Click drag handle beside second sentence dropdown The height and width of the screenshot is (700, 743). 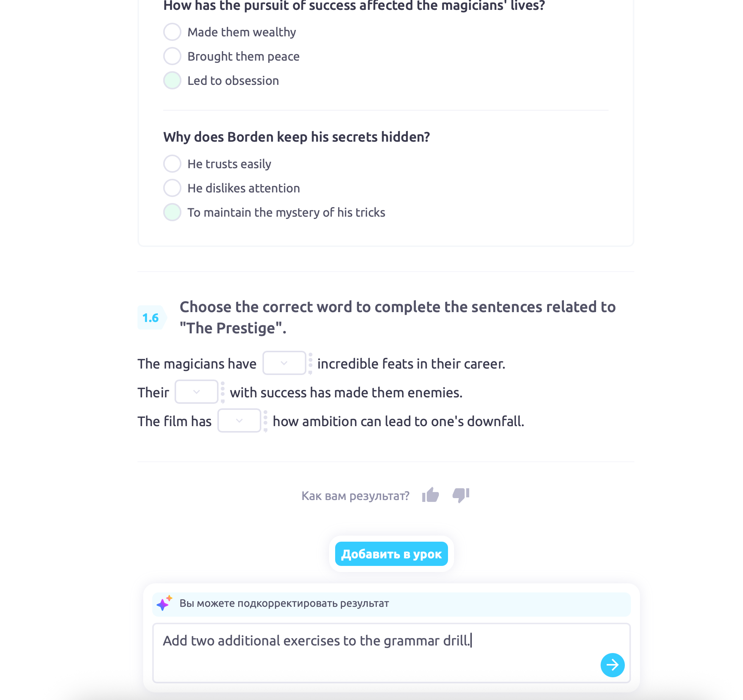point(223,392)
